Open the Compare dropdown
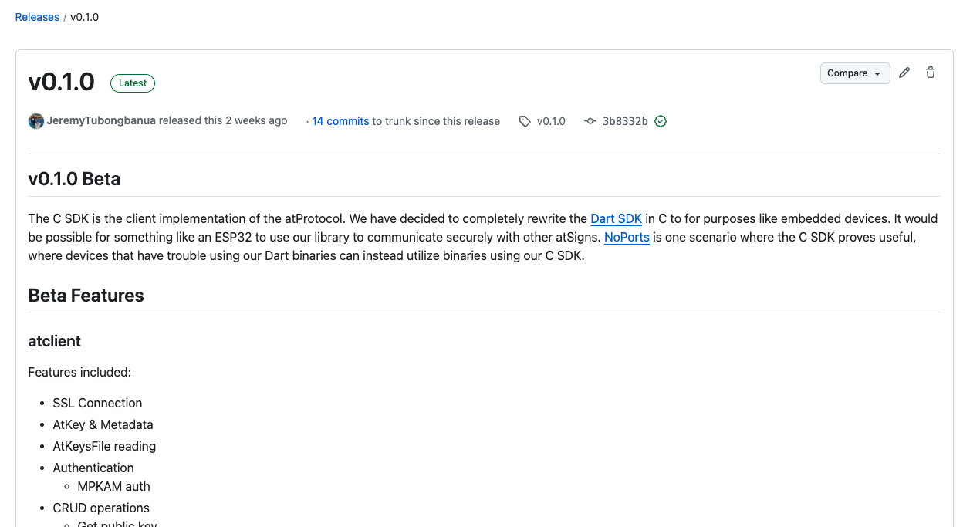Viewport: 980px width, 527px height. tap(855, 73)
